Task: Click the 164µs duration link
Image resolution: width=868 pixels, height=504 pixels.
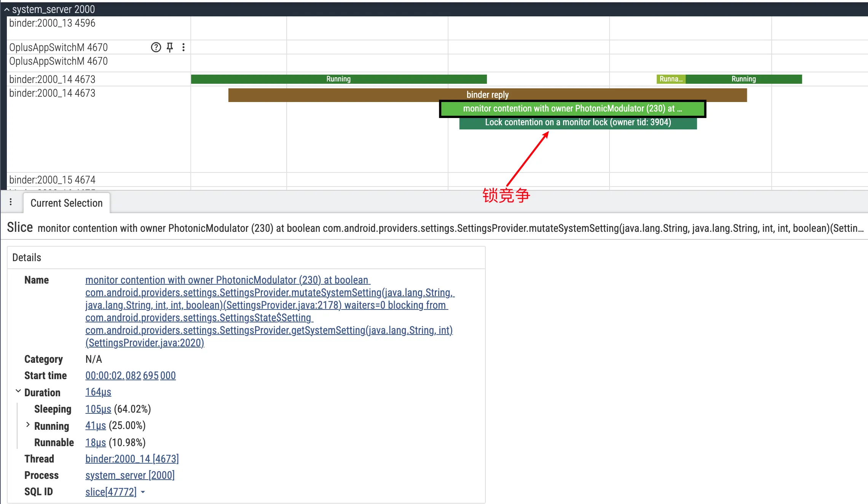Action: coord(98,392)
